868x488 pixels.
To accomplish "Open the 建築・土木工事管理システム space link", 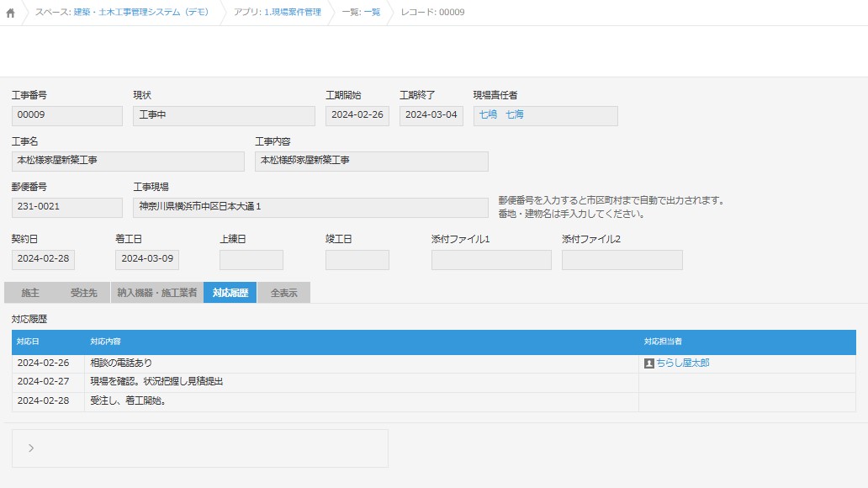I will point(141,13).
